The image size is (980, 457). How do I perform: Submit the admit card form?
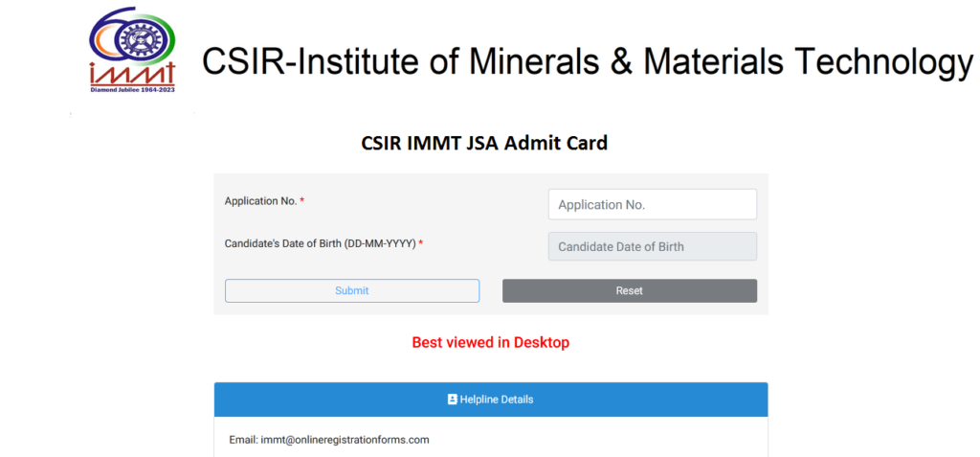click(x=352, y=290)
